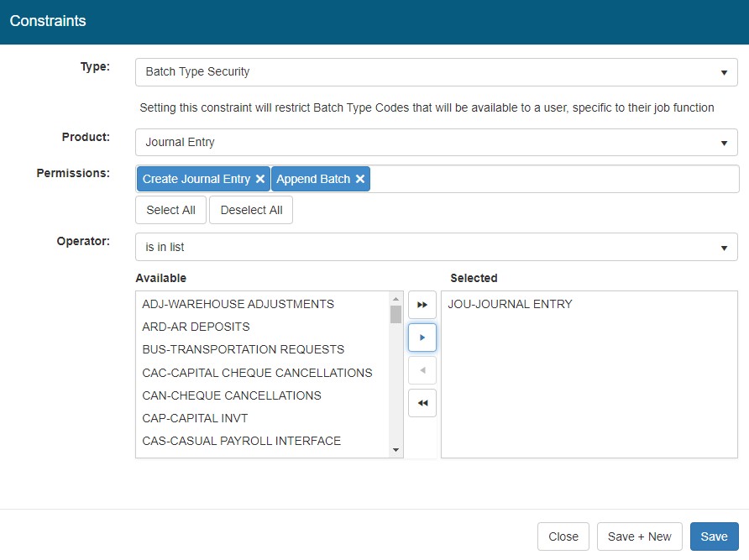749x560 pixels.
Task: Click the move selected left arrow button
Action: (422, 370)
